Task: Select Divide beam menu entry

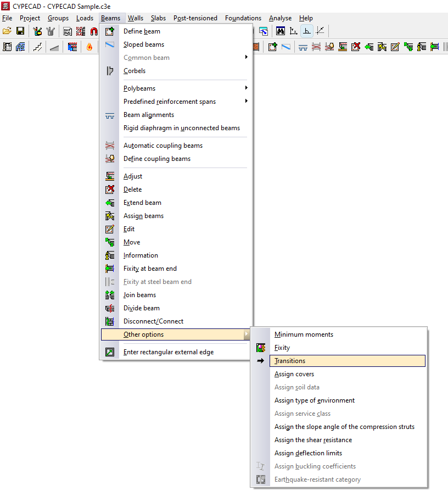Action: (x=175, y=308)
